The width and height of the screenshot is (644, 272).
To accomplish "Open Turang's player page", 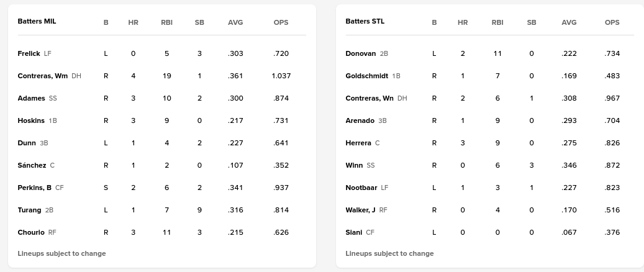I will pos(29,210).
